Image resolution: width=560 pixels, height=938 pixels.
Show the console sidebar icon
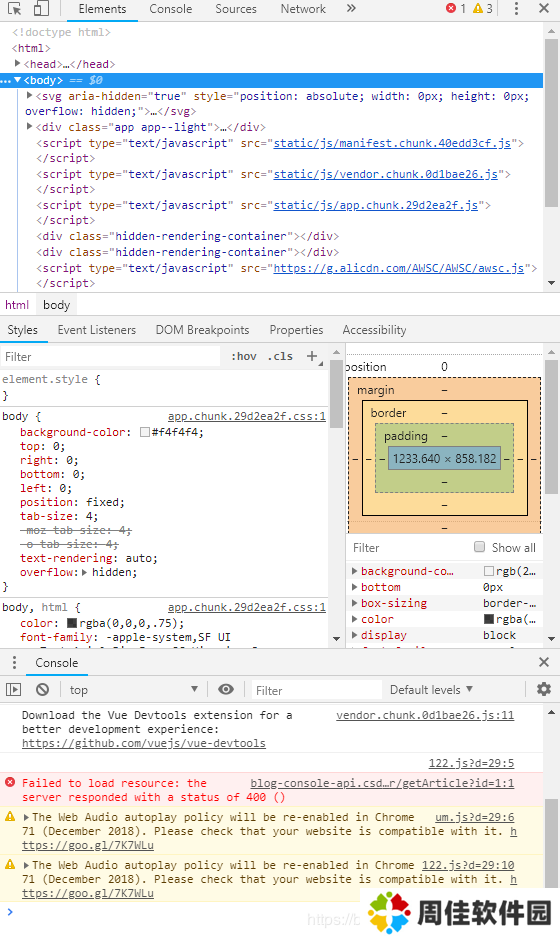[13, 690]
